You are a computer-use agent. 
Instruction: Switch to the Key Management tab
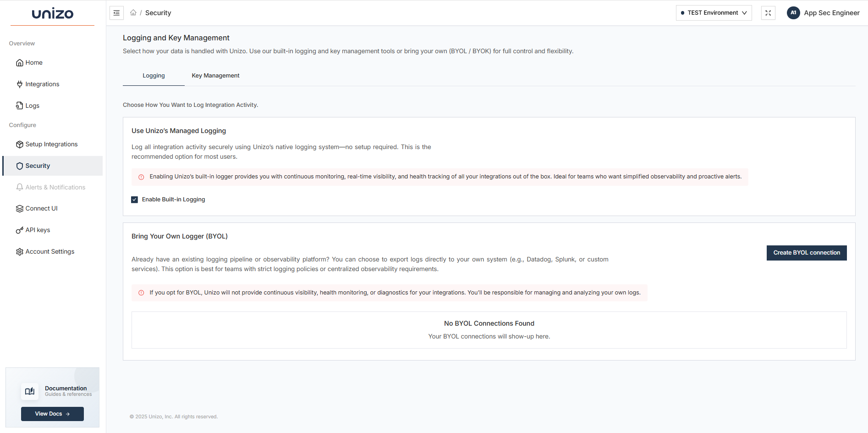click(215, 76)
